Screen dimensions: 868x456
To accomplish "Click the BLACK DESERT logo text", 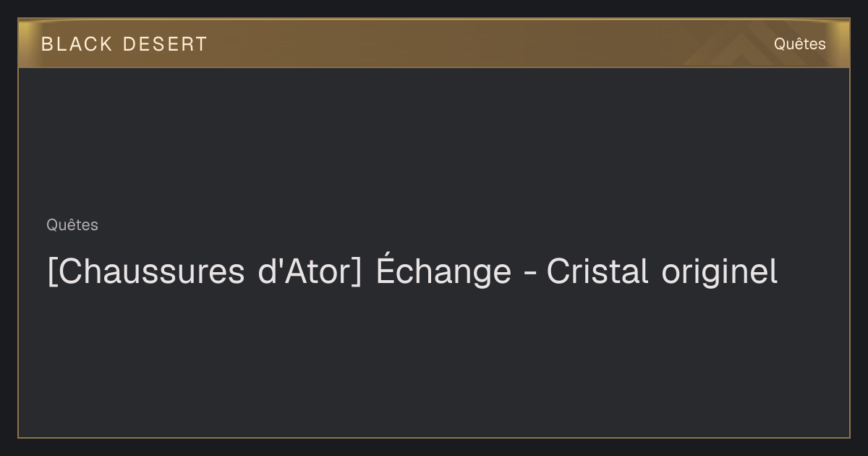I will click(124, 43).
